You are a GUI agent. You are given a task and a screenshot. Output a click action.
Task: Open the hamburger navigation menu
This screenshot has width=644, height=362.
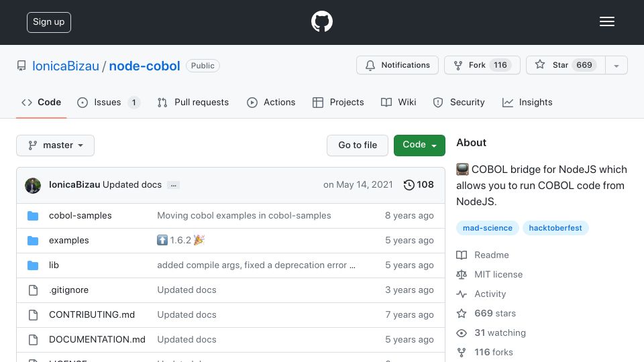[606, 21]
